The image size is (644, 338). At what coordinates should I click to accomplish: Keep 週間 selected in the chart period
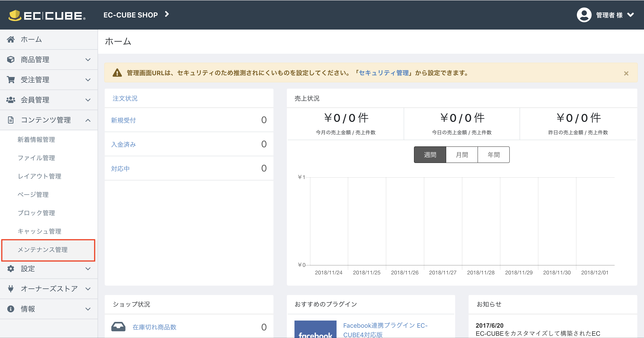click(430, 154)
